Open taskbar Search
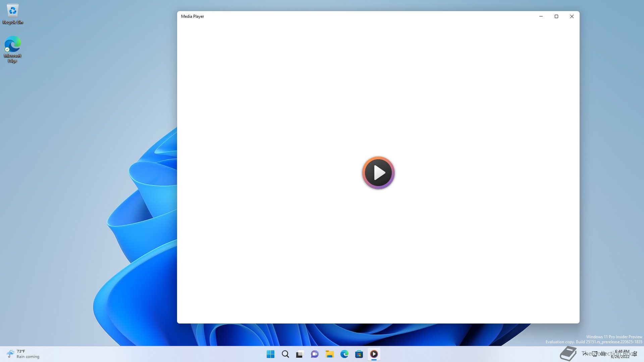The height and width of the screenshot is (362, 644). click(x=285, y=354)
